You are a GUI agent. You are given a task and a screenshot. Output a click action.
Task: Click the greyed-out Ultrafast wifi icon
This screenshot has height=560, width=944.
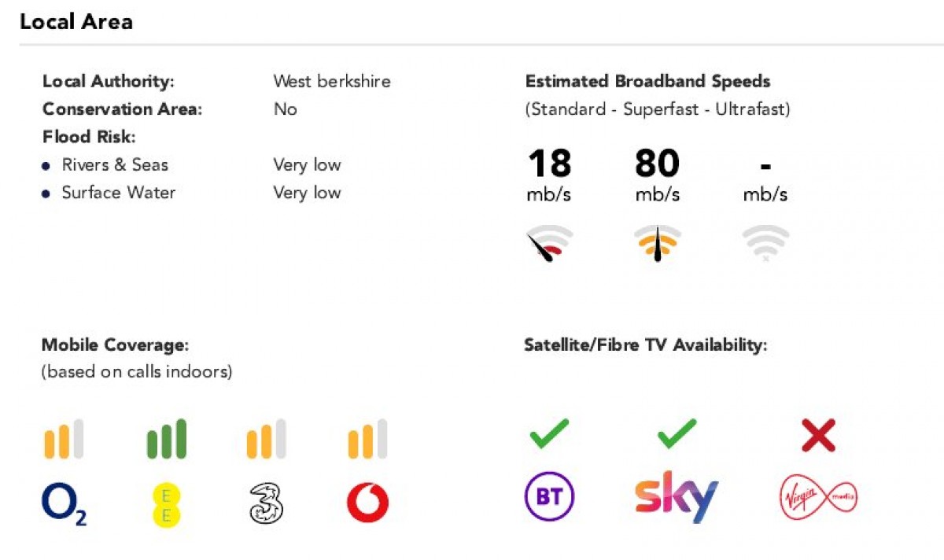tap(765, 243)
